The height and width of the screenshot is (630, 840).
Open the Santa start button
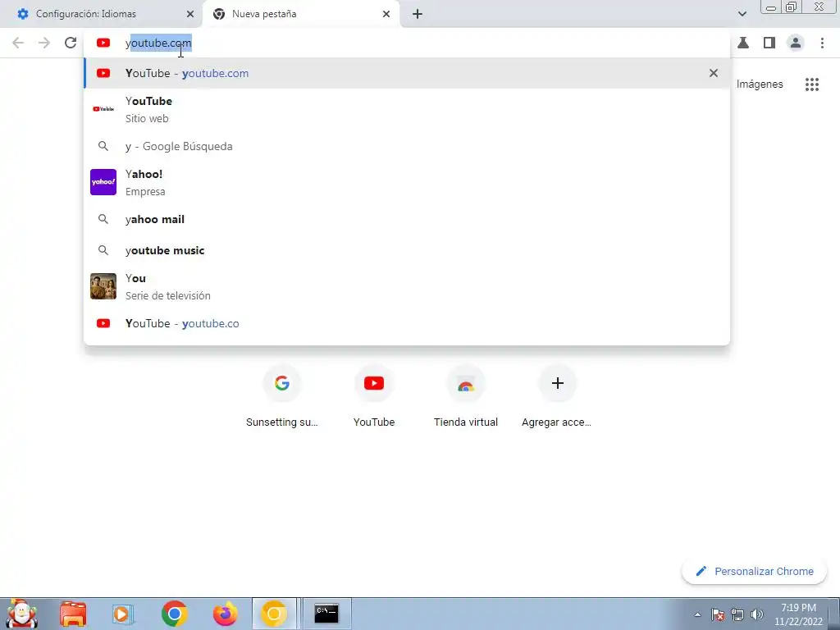[21, 614]
